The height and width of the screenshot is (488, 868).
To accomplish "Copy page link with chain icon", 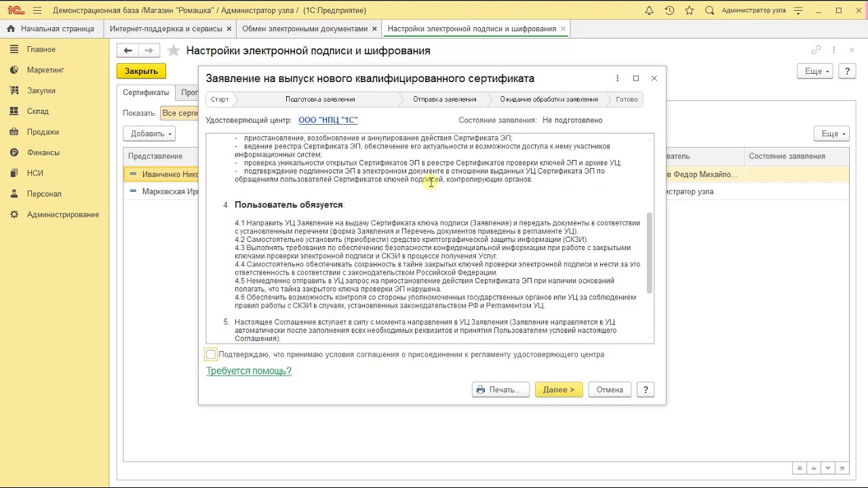I will tap(816, 50).
